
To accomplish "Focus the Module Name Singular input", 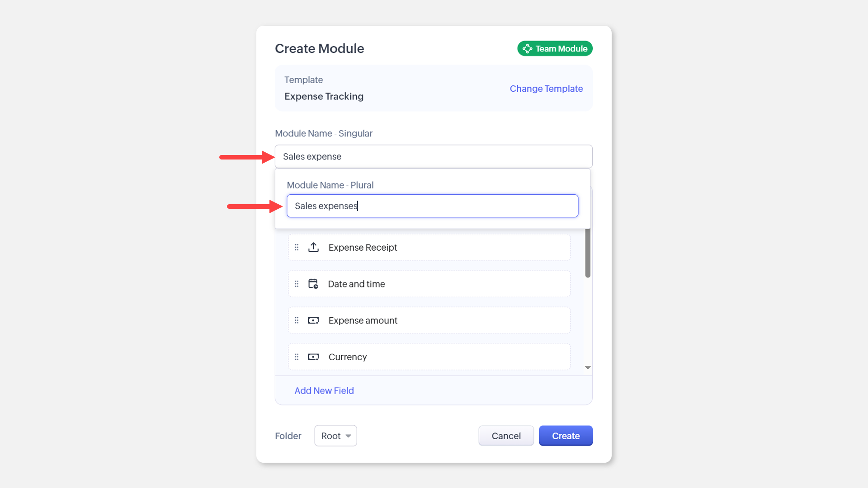I will (434, 156).
